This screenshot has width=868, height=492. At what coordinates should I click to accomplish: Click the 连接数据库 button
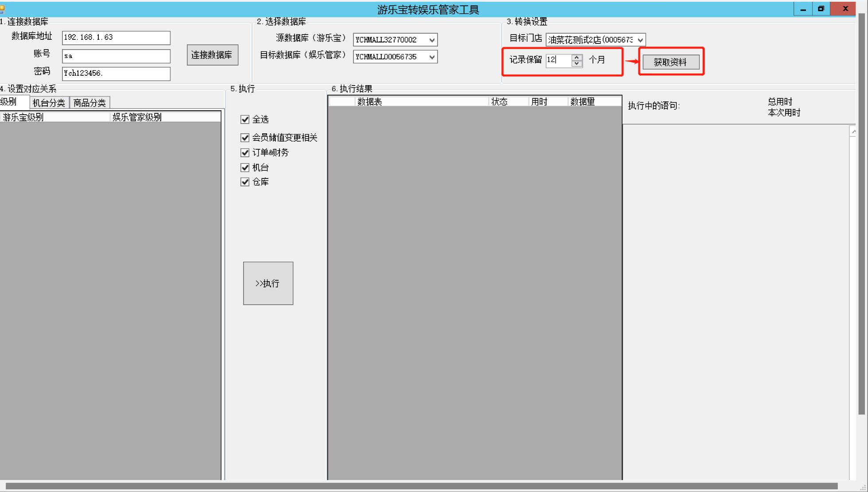[x=211, y=54]
